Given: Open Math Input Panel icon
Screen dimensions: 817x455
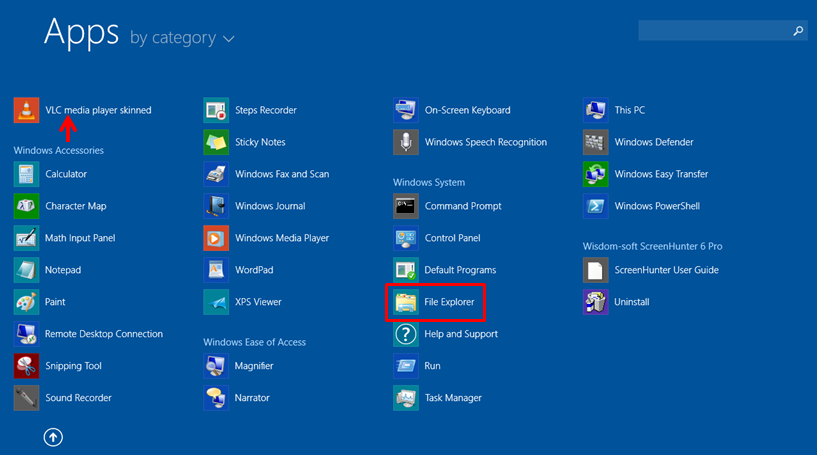Looking at the screenshot, I should tap(26, 238).
